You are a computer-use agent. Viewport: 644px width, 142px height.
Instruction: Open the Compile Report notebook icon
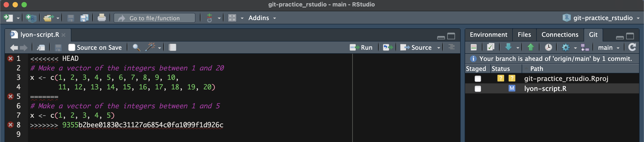pos(172,47)
